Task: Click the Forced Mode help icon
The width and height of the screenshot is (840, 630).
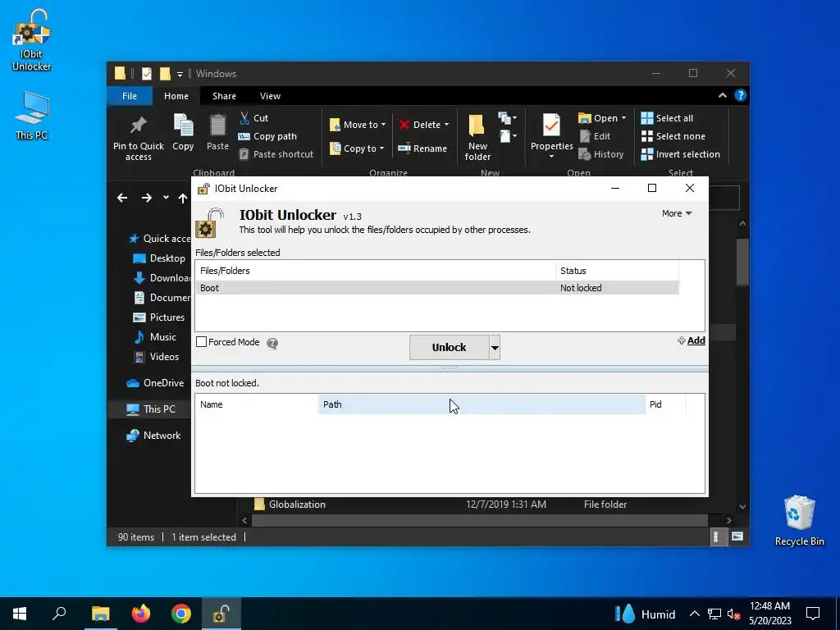Action: point(272,343)
